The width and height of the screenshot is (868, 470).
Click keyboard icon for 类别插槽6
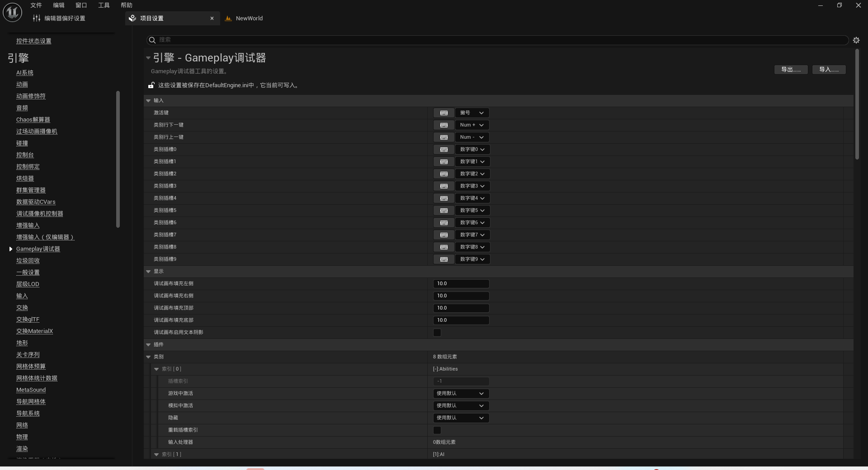pos(444,223)
